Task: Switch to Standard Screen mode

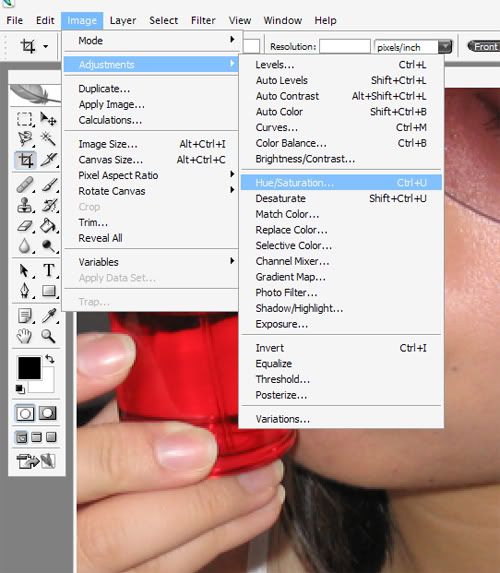Action: [22, 437]
